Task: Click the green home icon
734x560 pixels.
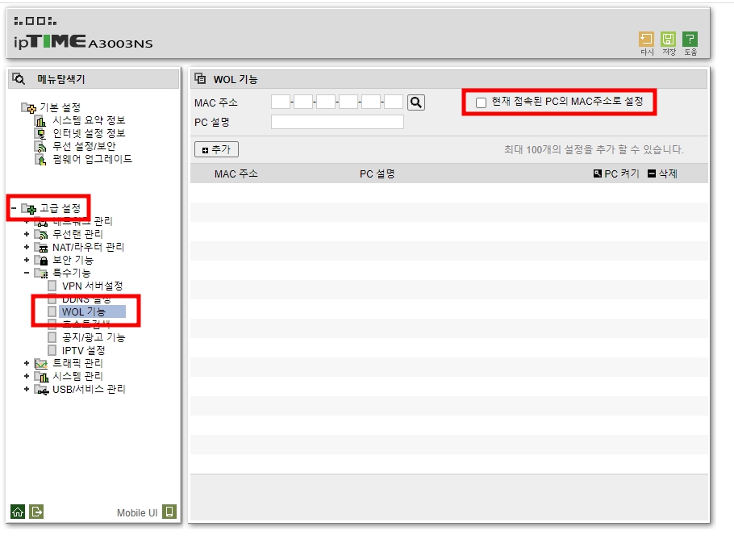Action: click(x=18, y=512)
